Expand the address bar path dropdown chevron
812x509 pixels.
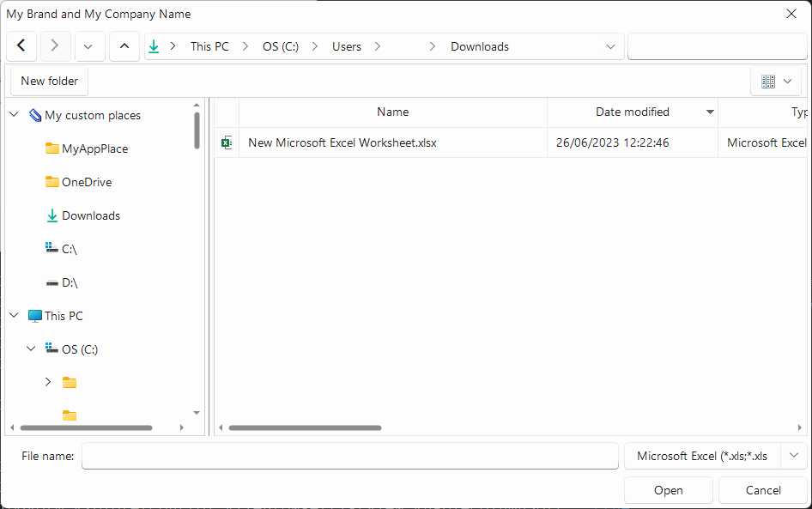click(610, 46)
